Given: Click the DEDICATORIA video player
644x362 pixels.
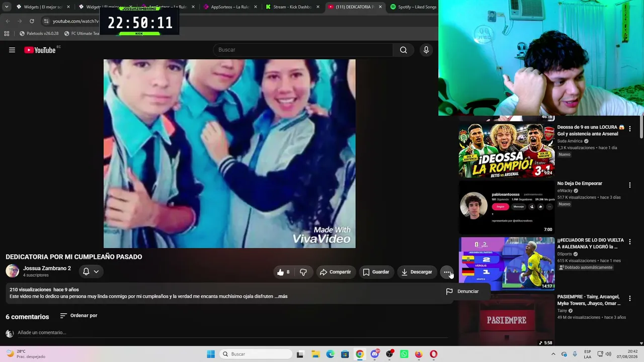Looking at the screenshot, I should pyautogui.click(x=229, y=153).
